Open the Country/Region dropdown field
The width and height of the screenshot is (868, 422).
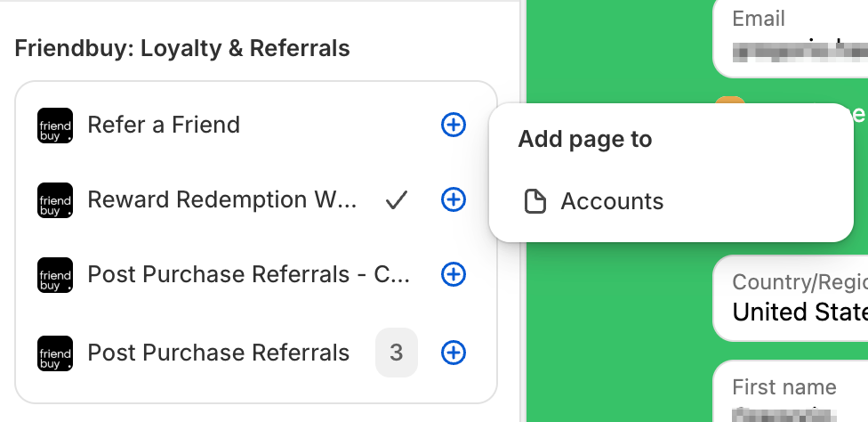[791, 298]
